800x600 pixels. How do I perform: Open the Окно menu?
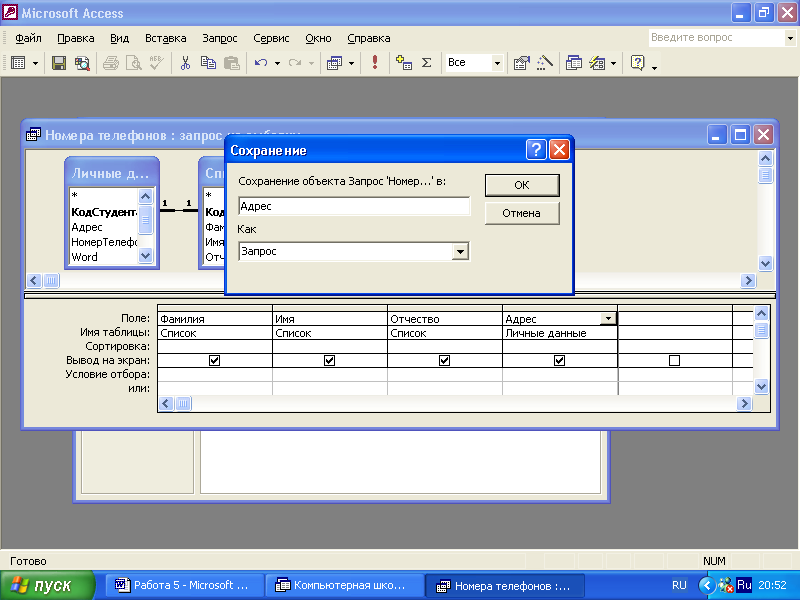click(x=318, y=38)
